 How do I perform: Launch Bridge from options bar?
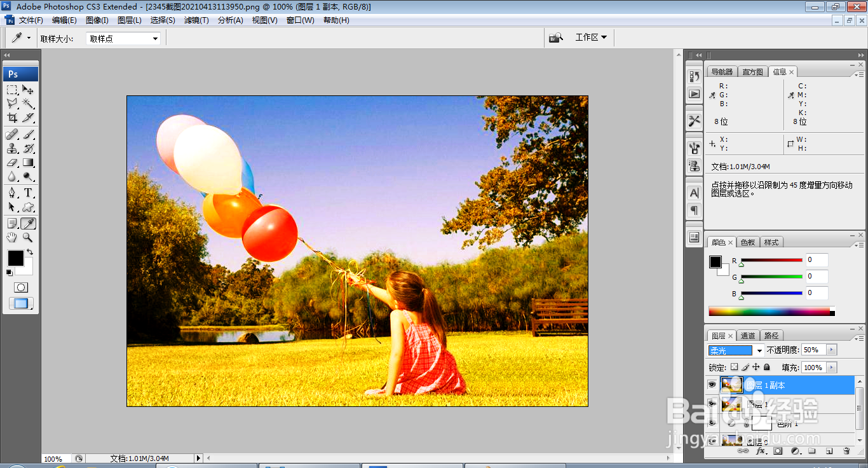point(556,38)
